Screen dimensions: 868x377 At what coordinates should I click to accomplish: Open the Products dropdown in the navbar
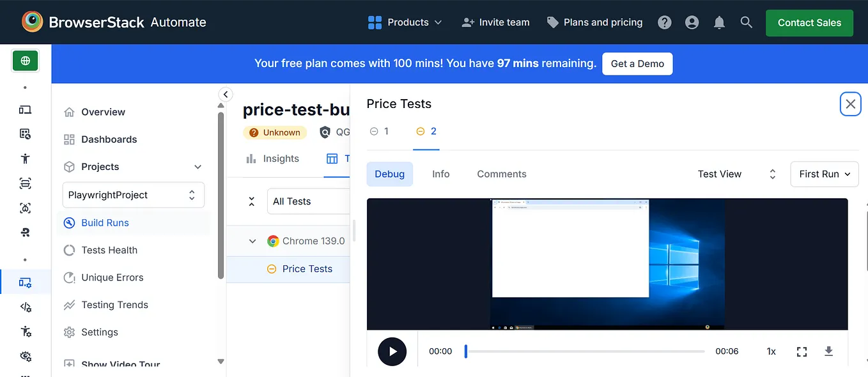(x=405, y=22)
